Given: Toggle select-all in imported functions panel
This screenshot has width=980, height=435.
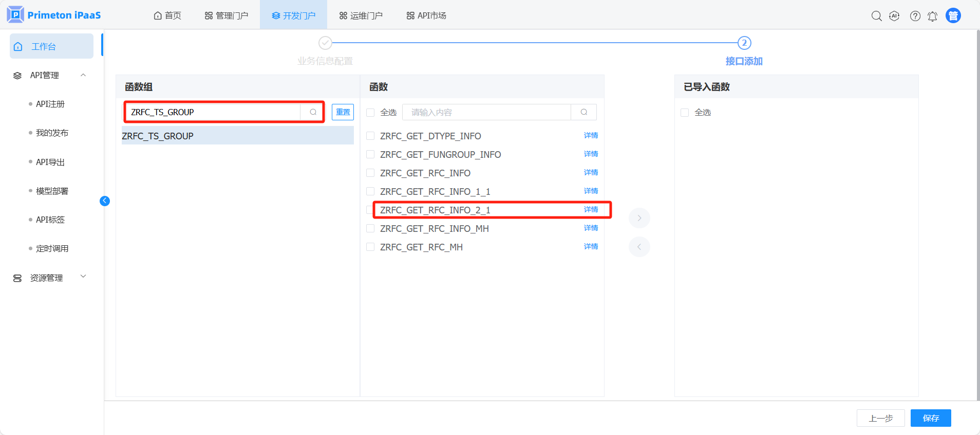Looking at the screenshot, I should [685, 113].
